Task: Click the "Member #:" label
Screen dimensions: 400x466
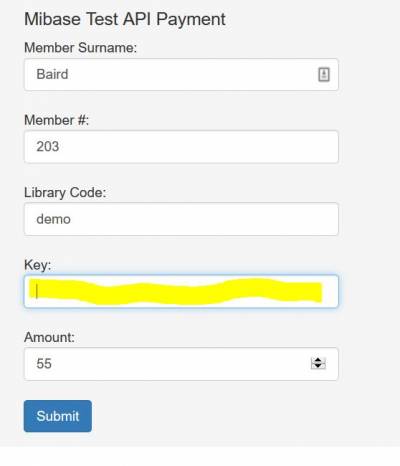Action: [56, 120]
